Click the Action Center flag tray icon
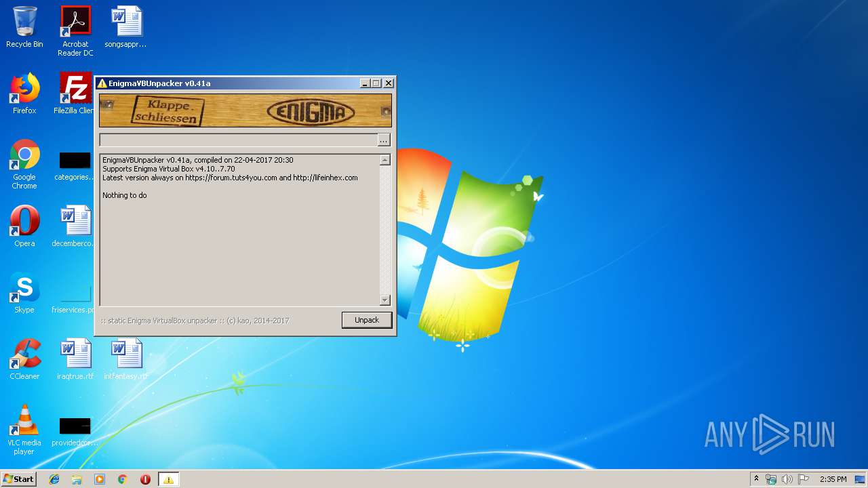Screen dimensions: 868x488 [x=804, y=479]
